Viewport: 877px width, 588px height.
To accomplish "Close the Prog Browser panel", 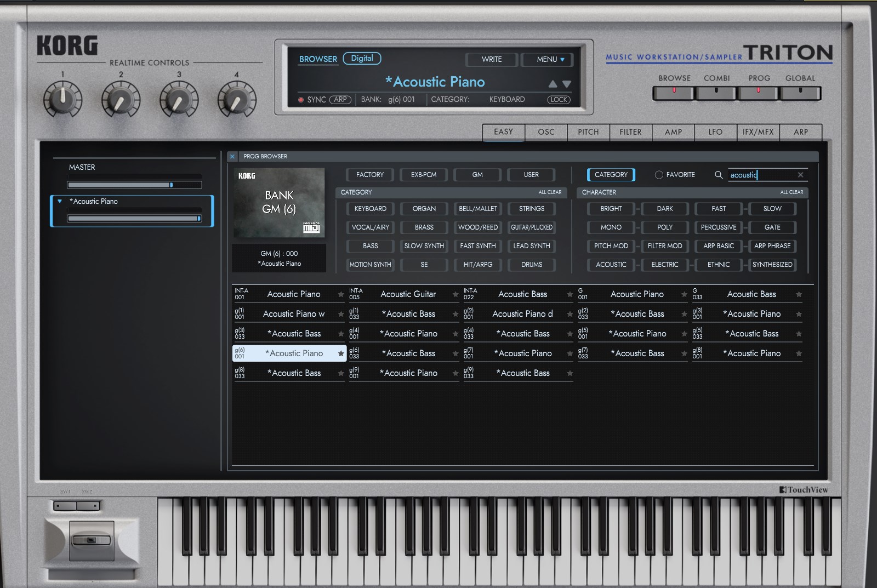I will (232, 157).
